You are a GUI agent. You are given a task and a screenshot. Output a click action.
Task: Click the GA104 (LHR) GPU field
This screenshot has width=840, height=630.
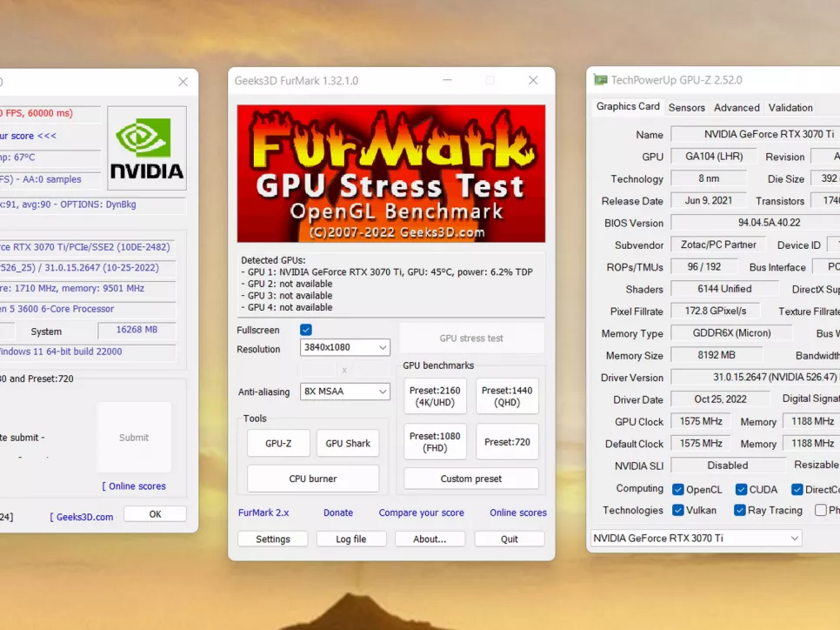(x=714, y=157)
